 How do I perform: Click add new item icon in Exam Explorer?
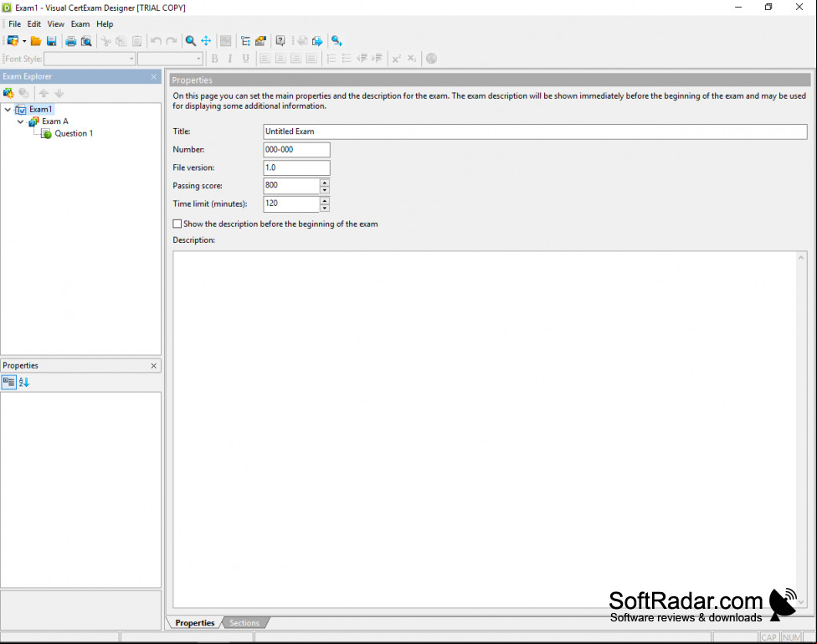pos(8,93)
